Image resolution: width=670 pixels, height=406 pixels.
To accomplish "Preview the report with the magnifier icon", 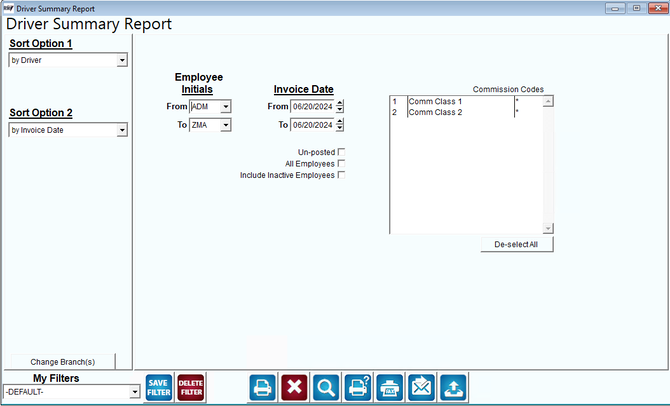I will coord(326,388).
